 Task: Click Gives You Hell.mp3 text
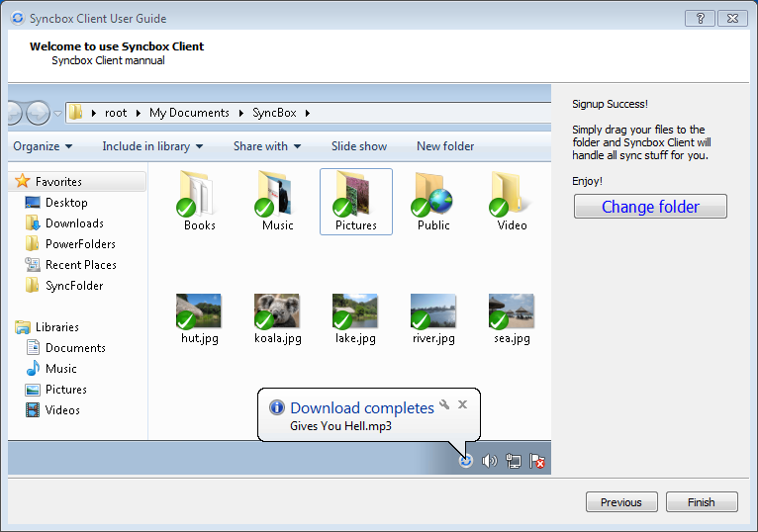click(340, 425)
